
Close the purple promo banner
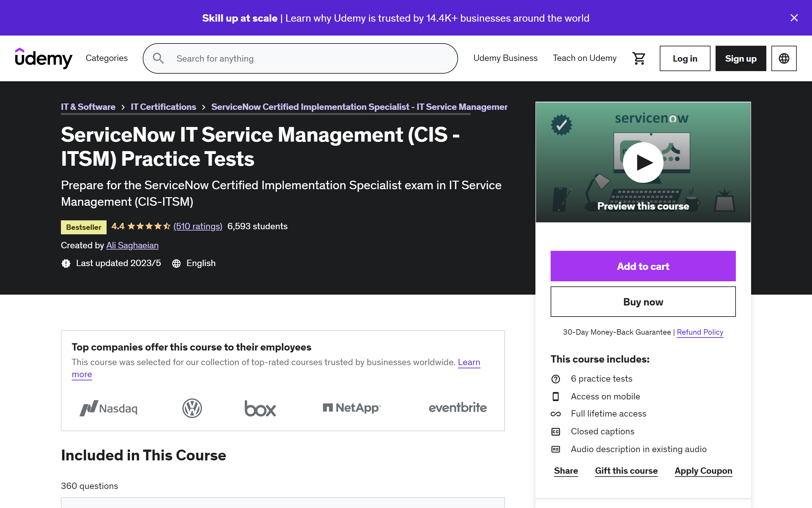pos(794,18)
